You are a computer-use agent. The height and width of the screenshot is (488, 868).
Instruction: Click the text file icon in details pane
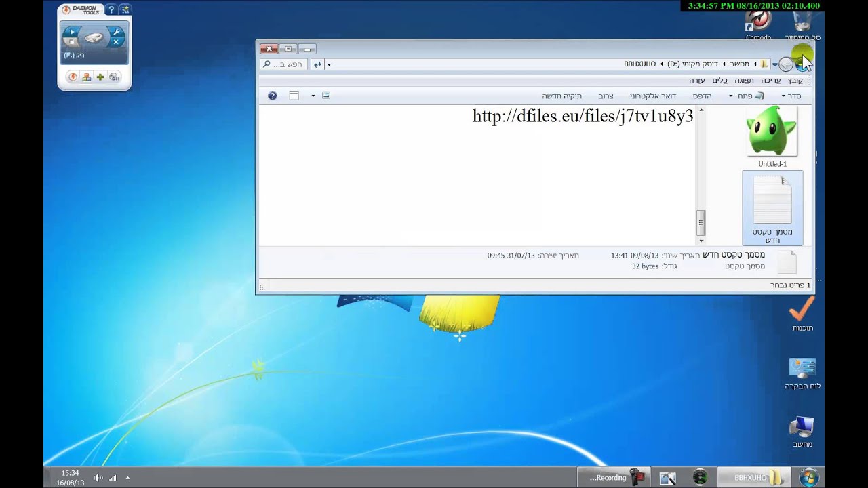[787, 262]
